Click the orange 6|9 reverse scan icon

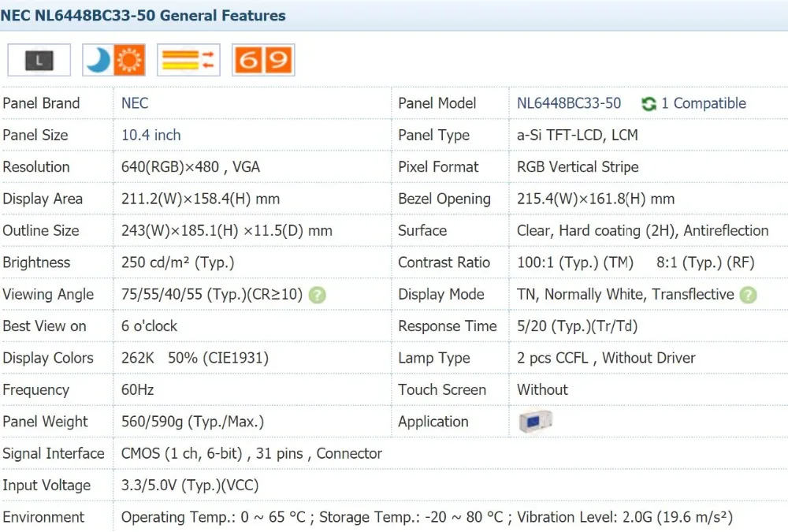click(263, 61)
